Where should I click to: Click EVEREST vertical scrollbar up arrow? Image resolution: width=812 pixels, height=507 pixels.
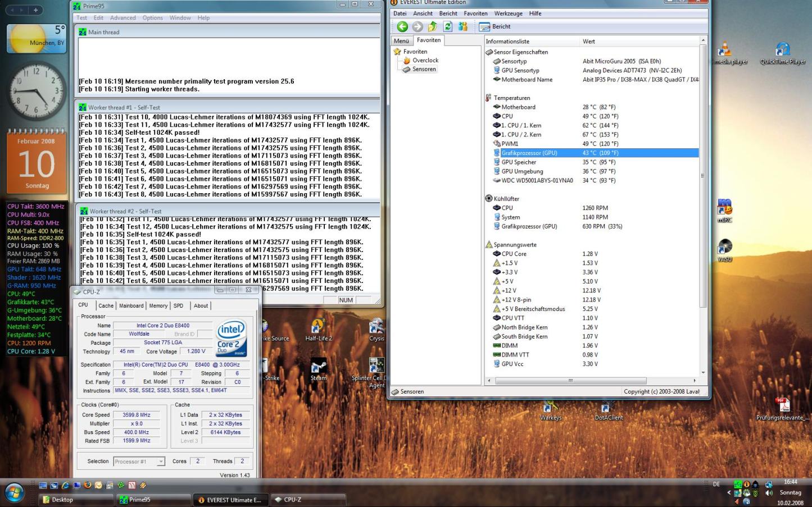point(703,40)
